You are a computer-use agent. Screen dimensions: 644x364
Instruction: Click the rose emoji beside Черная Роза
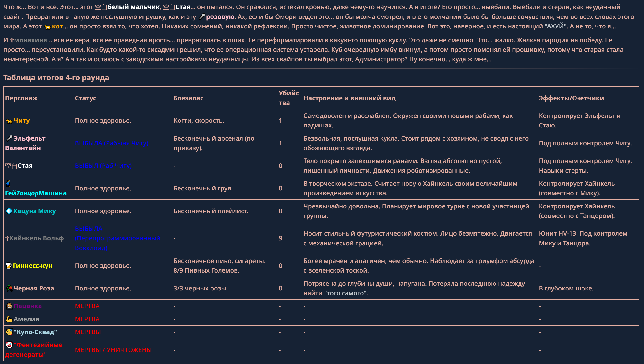tap(9, 288)
